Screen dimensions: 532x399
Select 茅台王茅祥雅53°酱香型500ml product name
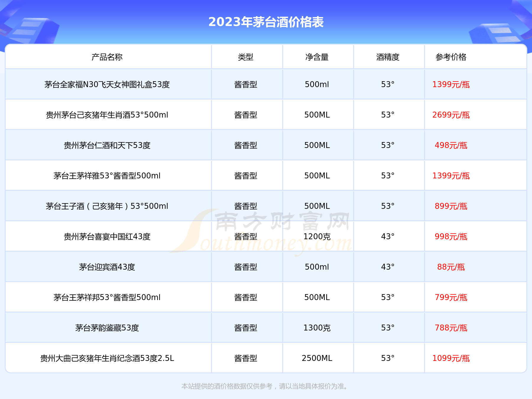[x=107, y=176]
